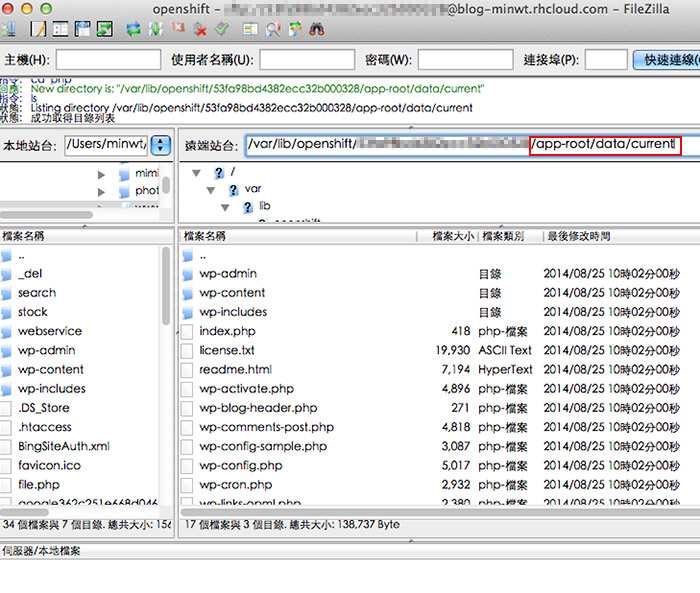
Task: Click the local stock folder icon
Action: click(6, 312)
